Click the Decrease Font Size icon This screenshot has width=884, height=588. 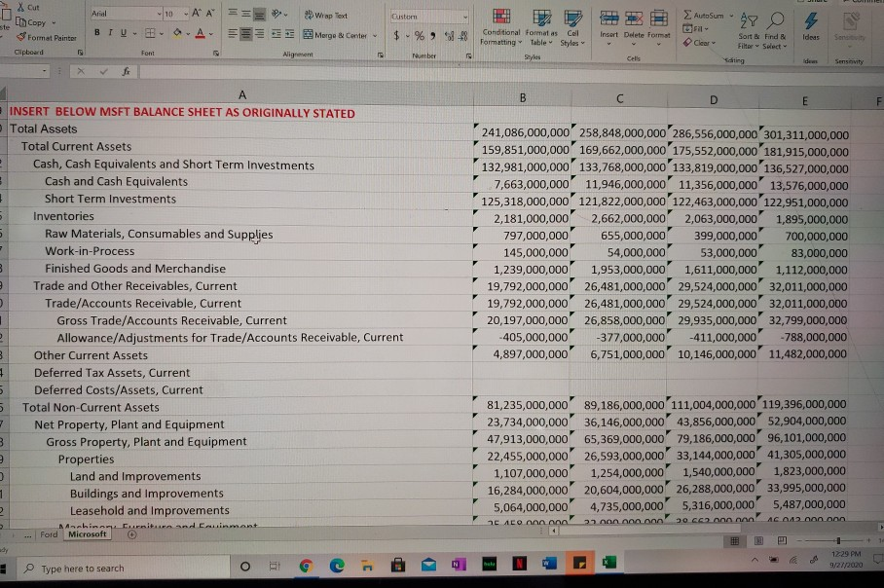coord(209,13)
